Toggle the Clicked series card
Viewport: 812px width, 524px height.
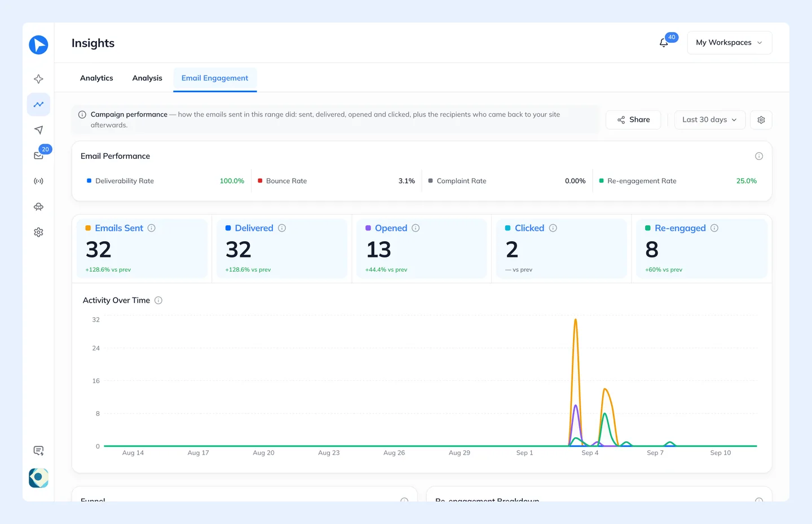(x=562, y=248)
